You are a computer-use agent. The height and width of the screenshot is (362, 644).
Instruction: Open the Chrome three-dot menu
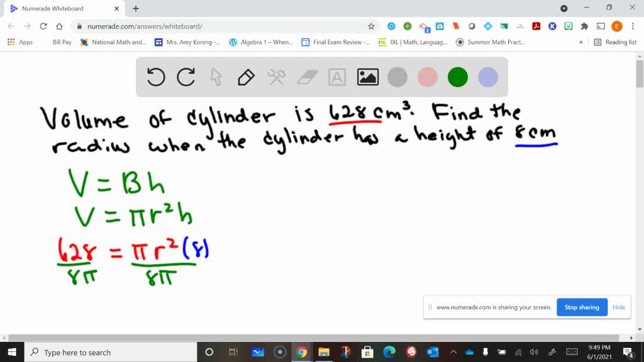(634, 26)
